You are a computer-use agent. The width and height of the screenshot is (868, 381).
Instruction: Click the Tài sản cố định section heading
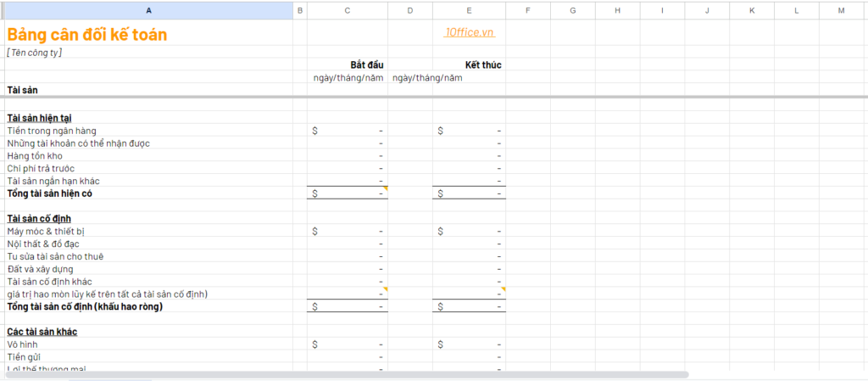39,219
